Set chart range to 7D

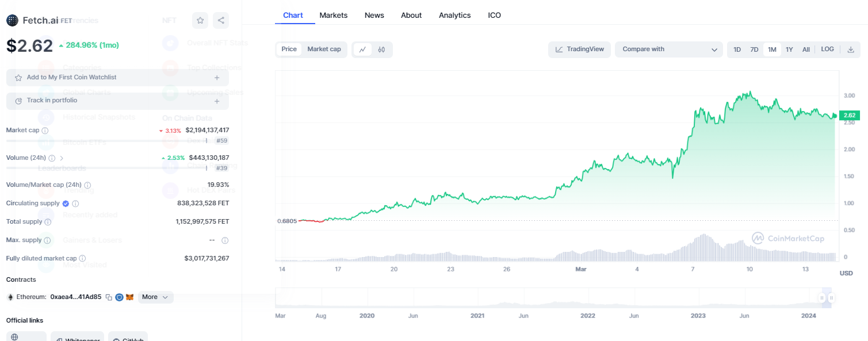pos(754,49)
